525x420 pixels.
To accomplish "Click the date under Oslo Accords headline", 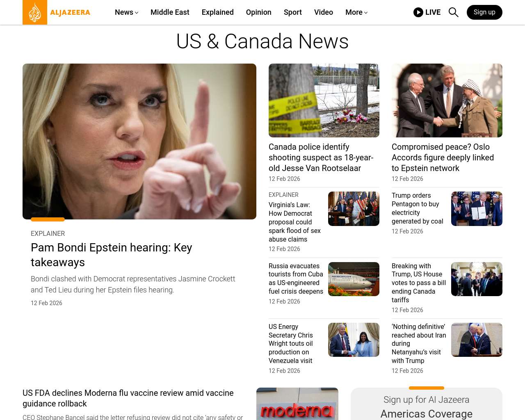I will (407, 179).
